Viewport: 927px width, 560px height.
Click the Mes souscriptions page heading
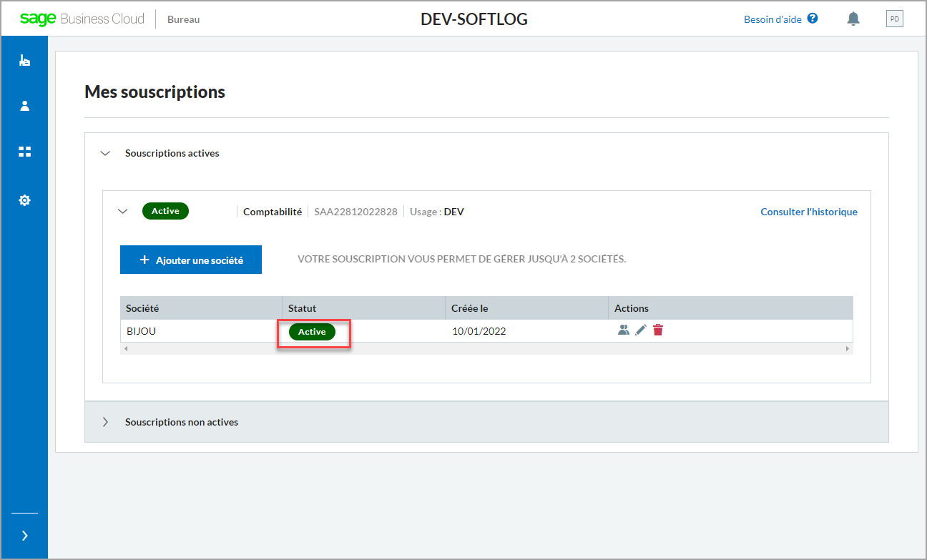click(154, 92)
